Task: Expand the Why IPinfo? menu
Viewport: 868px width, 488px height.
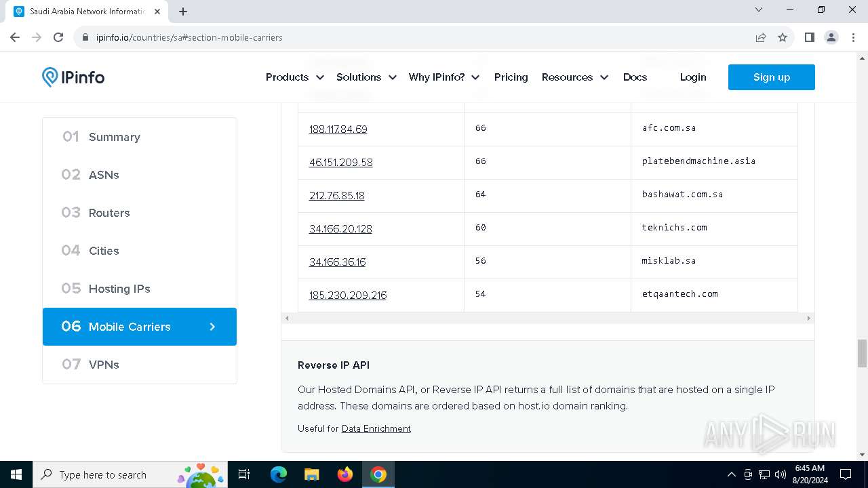Action: coord(445,77)
